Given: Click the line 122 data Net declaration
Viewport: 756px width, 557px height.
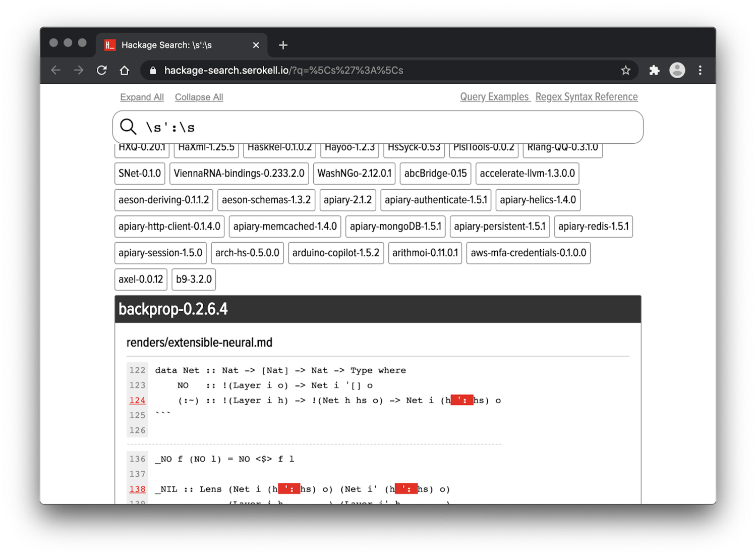Looking at the screenshot, I should coord(280,370).
